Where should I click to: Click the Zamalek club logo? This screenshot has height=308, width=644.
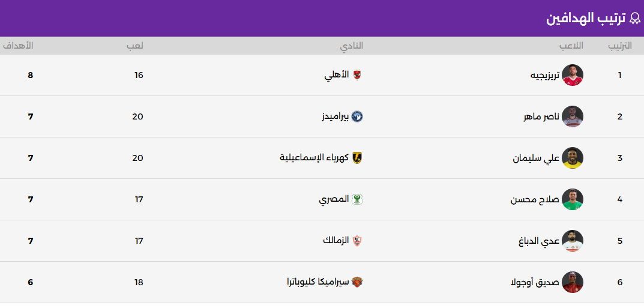tap(357, 241)
